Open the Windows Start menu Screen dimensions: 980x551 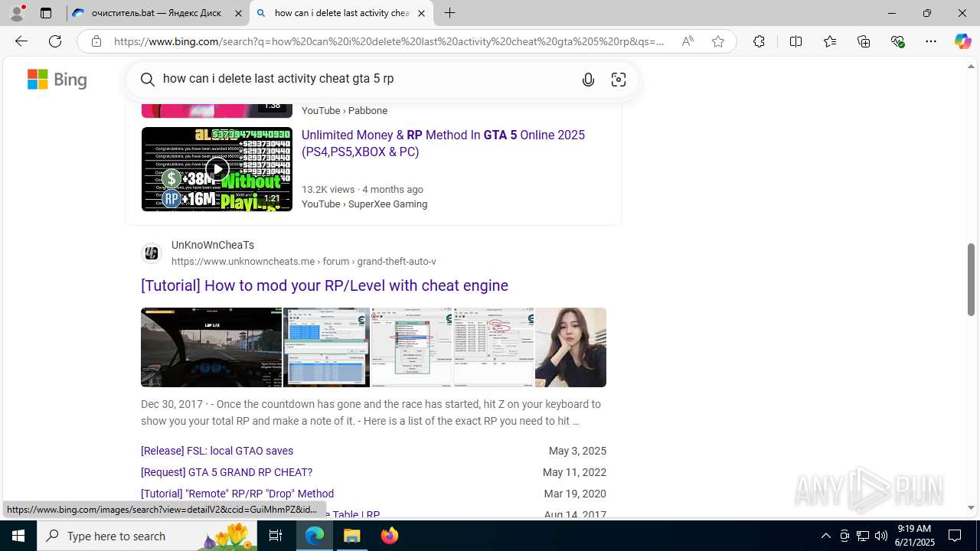(x=18, y=536)
